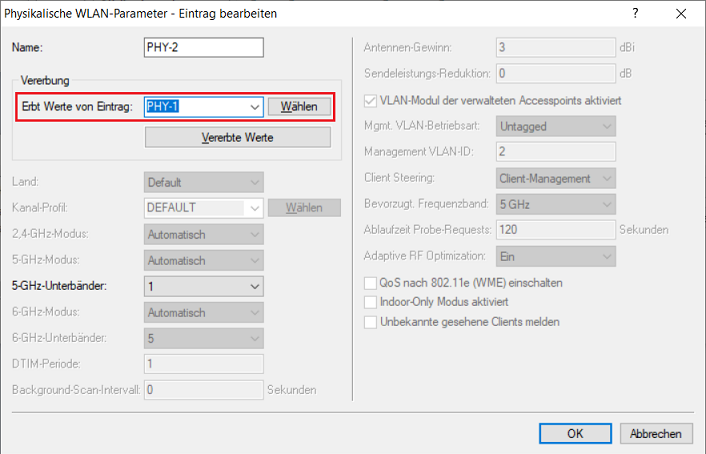
Task: Open the Erbt Werte von Eintrag dropdown
Action: [252, 107]
